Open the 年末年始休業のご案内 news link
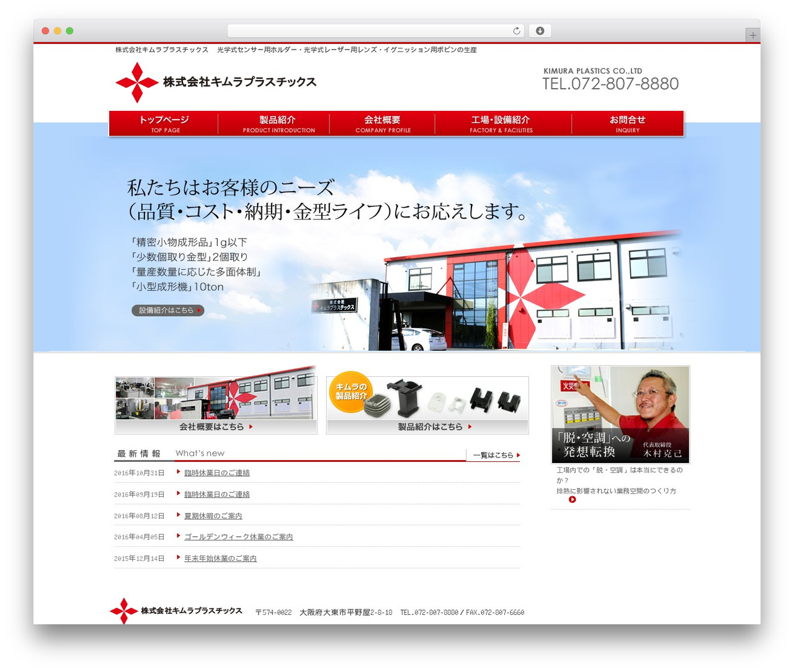This screenshot has width=794, height=672. [x=220, y=559]
